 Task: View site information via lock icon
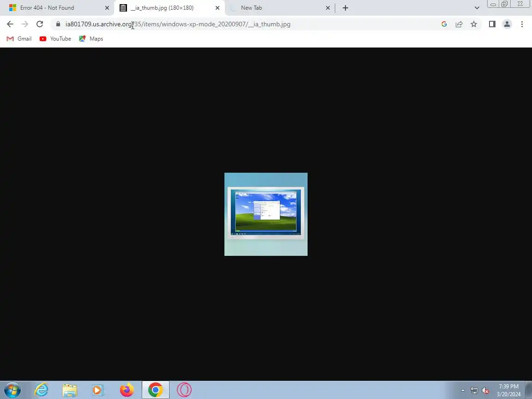[58, 24]
